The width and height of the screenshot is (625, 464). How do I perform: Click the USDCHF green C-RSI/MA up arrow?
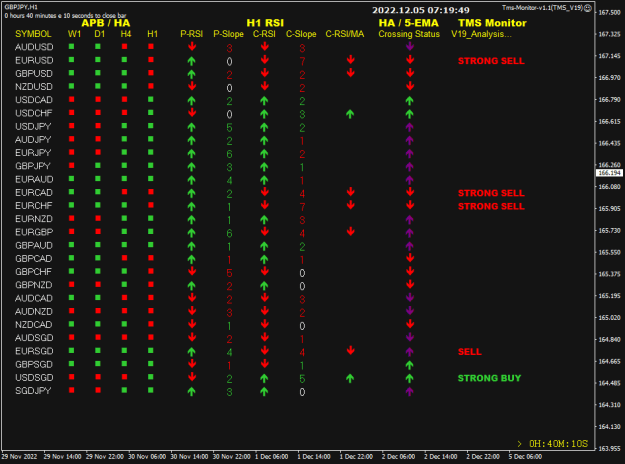pyautogui.click(x=350, y=114)
